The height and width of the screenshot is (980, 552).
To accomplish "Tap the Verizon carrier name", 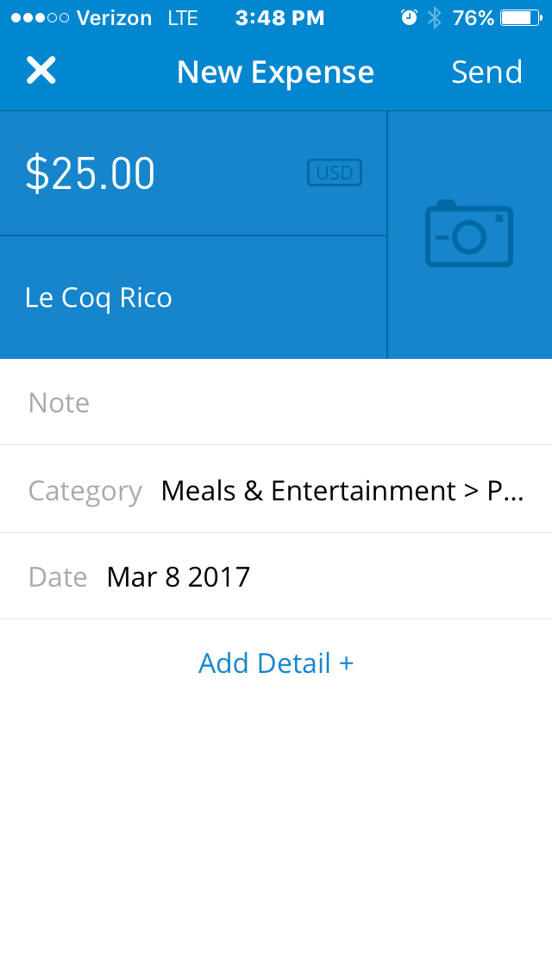I will [114, 18].
